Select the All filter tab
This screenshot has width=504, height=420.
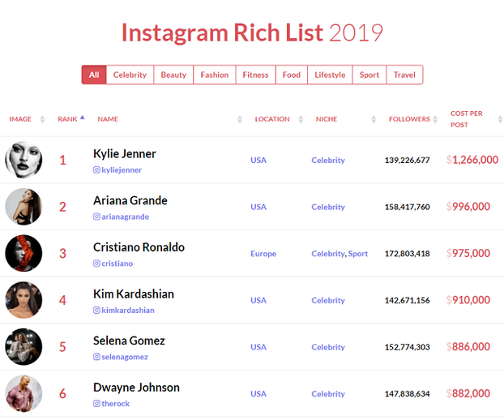point(94,75)
